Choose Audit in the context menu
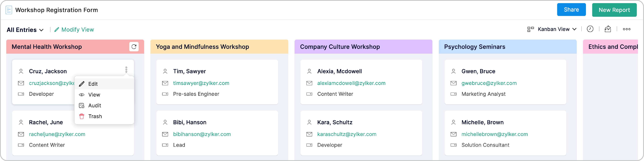Viewport: 644px width, 161px height. [x=94, y=105]
